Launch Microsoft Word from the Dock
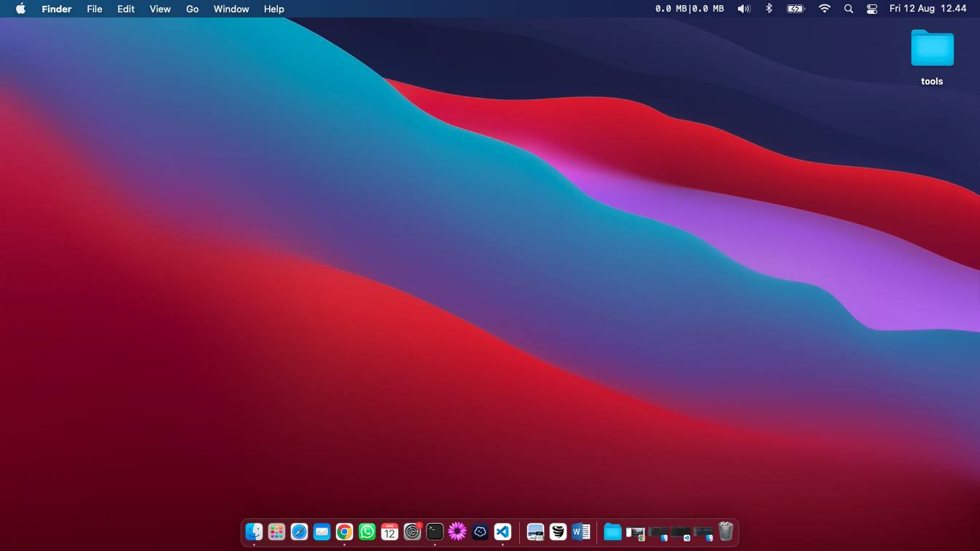 click(580, 532)
